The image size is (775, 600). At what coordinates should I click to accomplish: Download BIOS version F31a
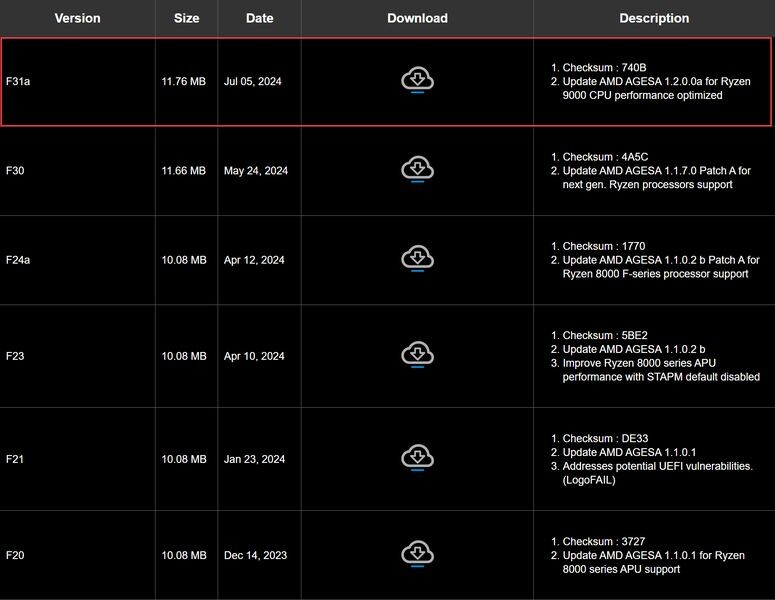click(418, 80)
